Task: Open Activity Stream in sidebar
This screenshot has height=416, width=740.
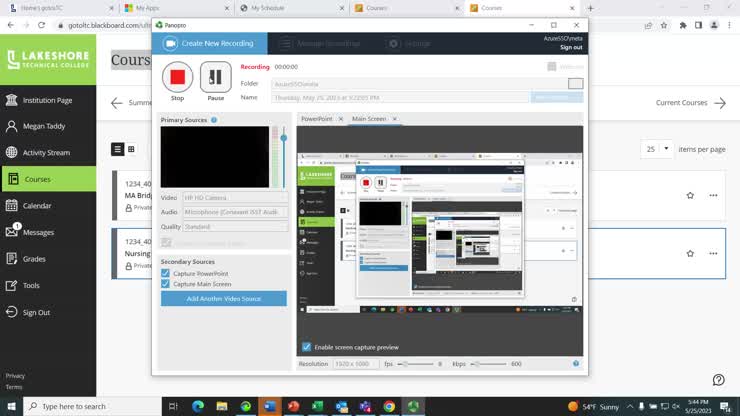Action: click(x=46, y=153)
